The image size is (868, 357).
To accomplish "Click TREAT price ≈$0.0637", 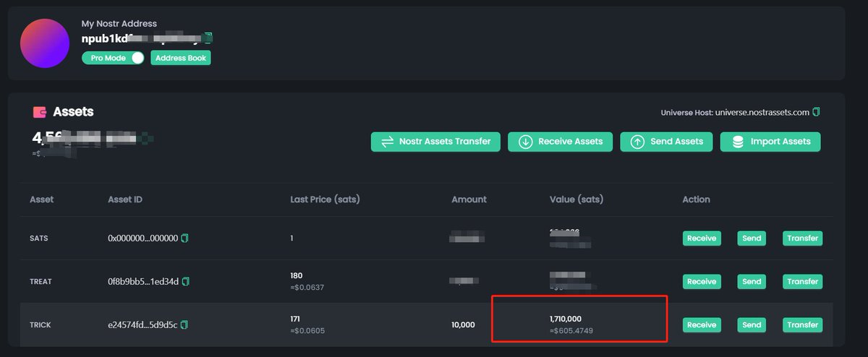I will (x=307, y=287).
